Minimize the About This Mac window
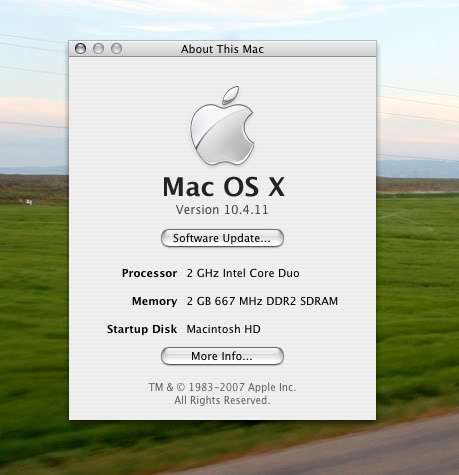 (x=98, y=49)
